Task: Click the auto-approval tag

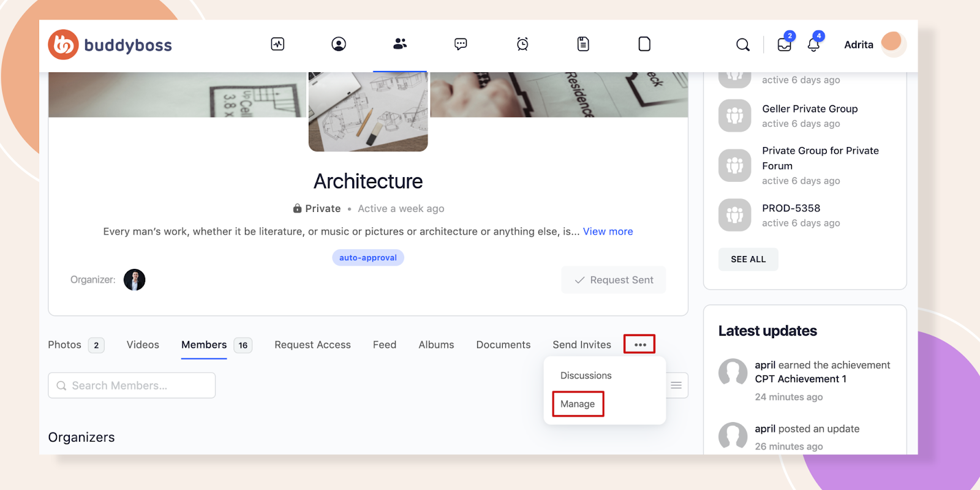Action: click(x=368, y=258)
